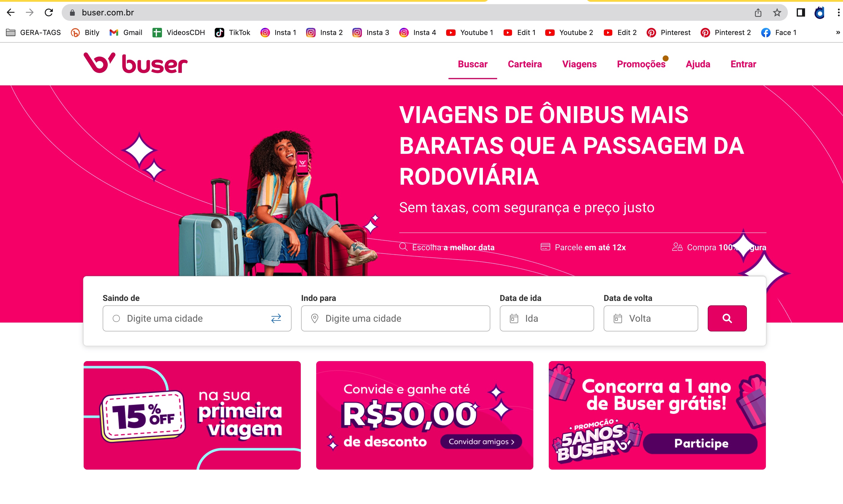Open the side panel icon
The height and width of the screenshot is (504, 843).
801,12
